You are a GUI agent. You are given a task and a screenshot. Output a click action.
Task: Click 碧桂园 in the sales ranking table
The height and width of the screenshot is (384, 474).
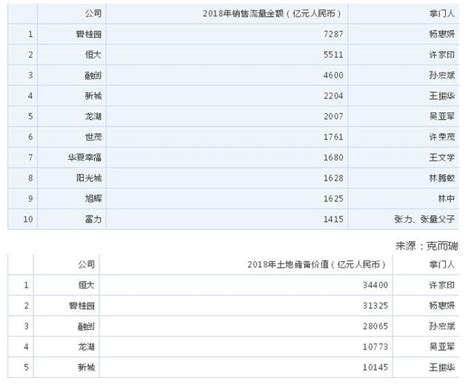tap(89, 34)
